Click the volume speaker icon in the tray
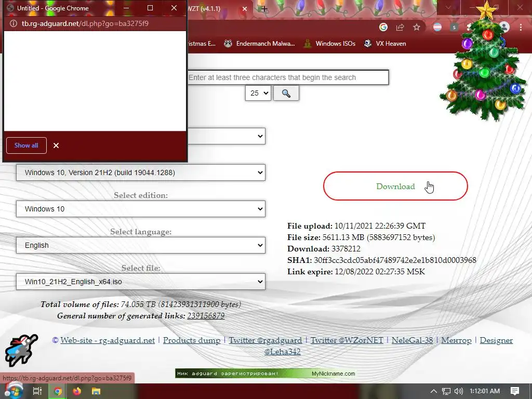532x399 pixels. (x=459, y=391)
